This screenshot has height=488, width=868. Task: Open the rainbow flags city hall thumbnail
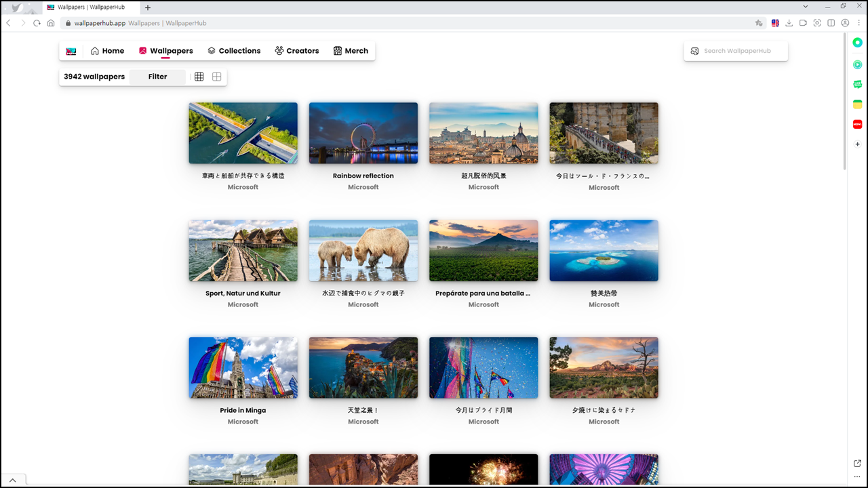243,367
